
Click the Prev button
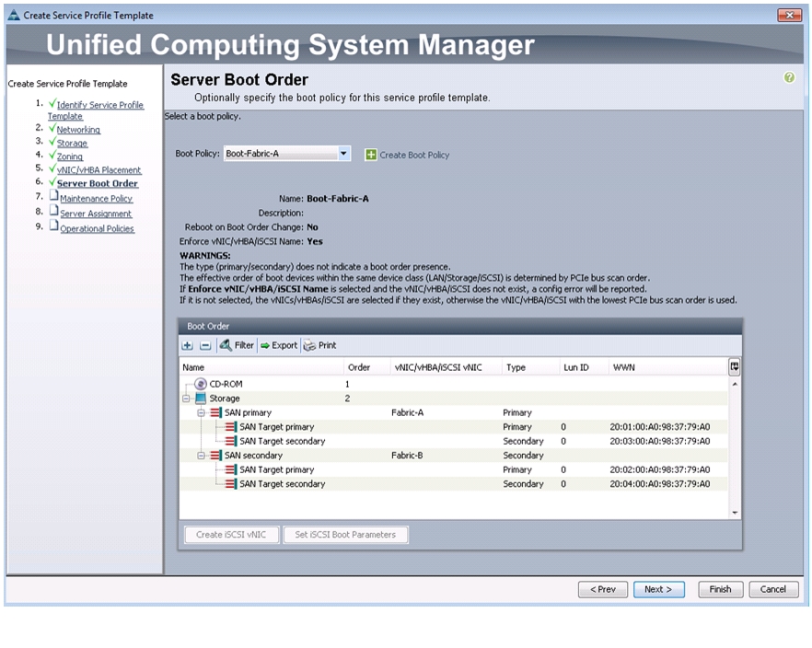(x=603, y=589)
